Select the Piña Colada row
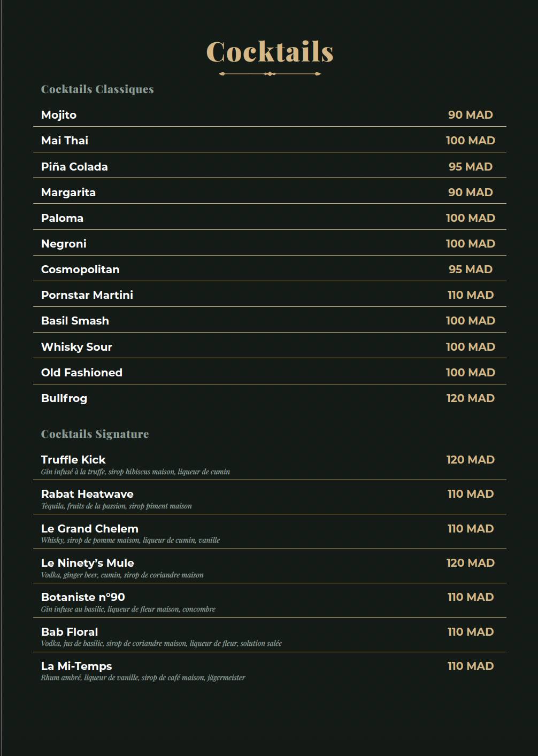The image size is (538, 756). (x=270, y=166)
